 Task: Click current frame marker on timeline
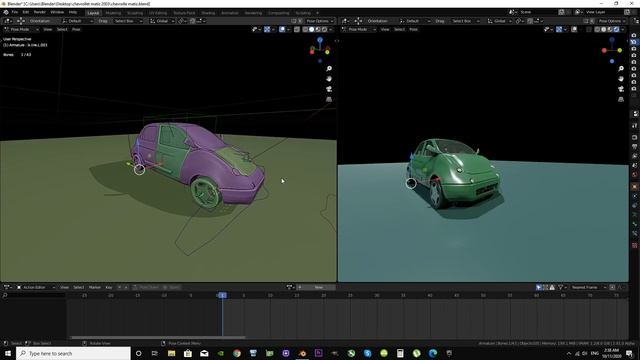pos(222,295)
